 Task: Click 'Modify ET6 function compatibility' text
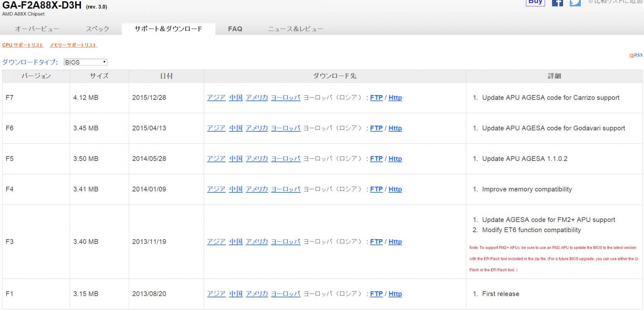pos(532,230)
